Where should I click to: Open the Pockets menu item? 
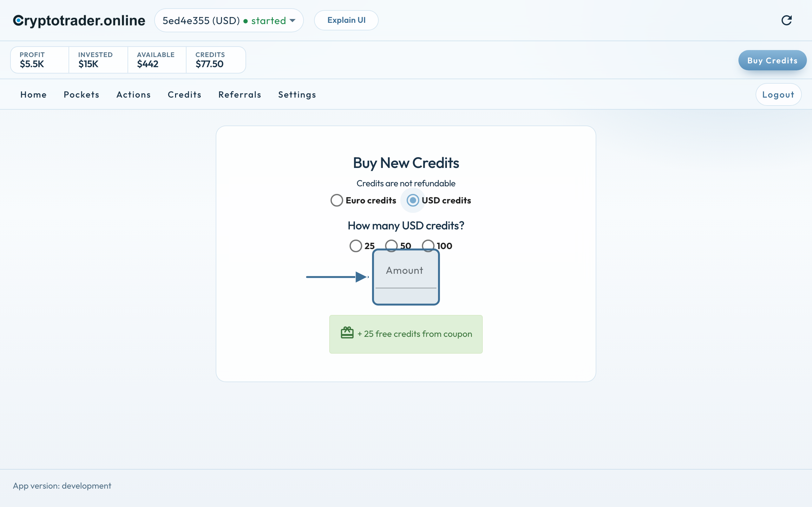[x=82, y=94]
